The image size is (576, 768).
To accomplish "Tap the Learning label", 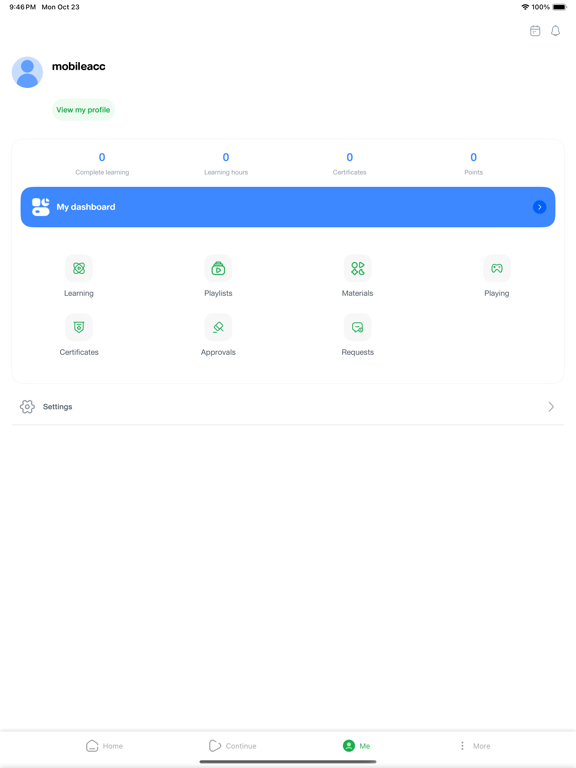I will (x=79, y=293).
